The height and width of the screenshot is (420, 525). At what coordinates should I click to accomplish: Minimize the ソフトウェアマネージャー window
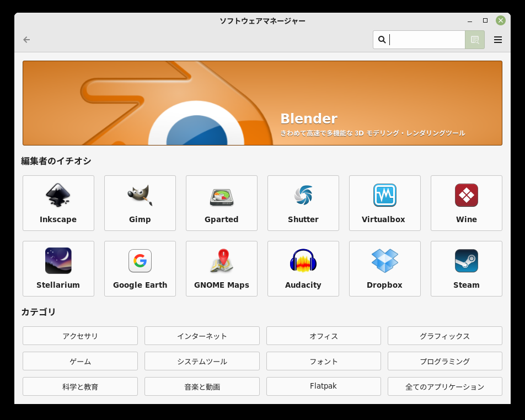point(470,21)
